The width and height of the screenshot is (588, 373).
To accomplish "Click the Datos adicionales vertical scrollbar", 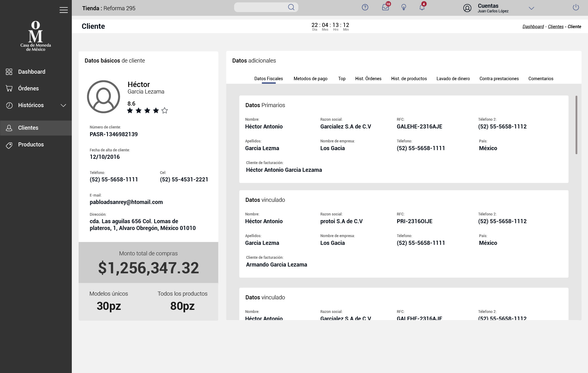I will coord(576,125).
